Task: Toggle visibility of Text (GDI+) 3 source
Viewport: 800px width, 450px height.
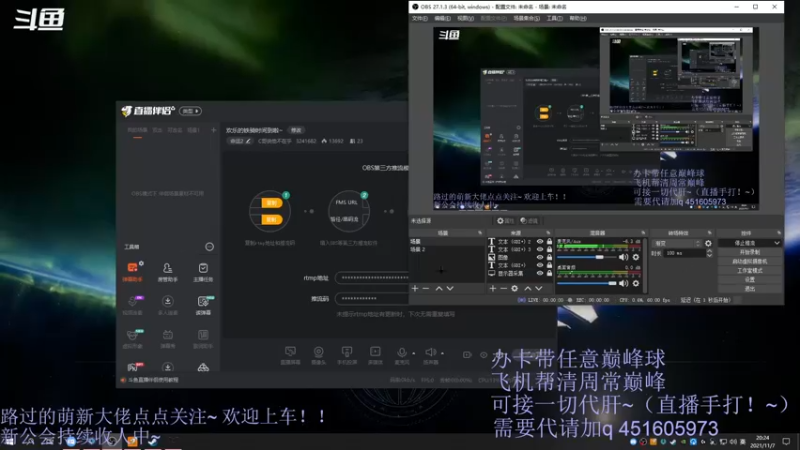Action: pyautogui.click(x=540, y=249)
